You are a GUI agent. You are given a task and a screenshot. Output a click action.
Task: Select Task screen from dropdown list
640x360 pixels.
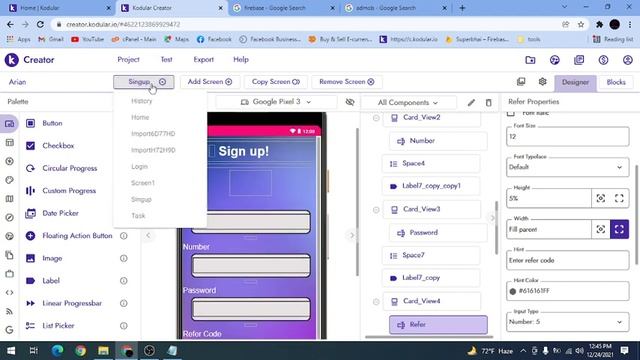point(138,216)
